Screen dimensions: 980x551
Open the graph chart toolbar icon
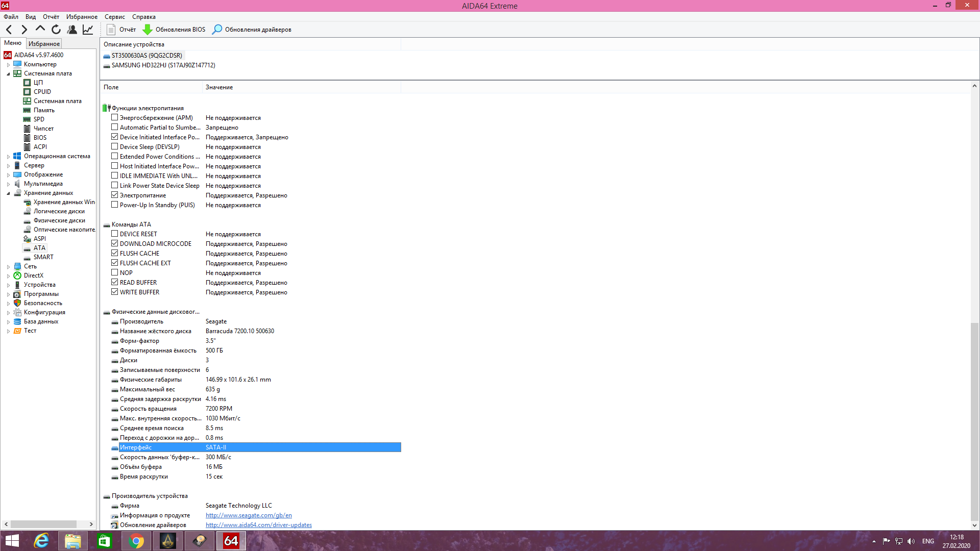click(88, 30)
